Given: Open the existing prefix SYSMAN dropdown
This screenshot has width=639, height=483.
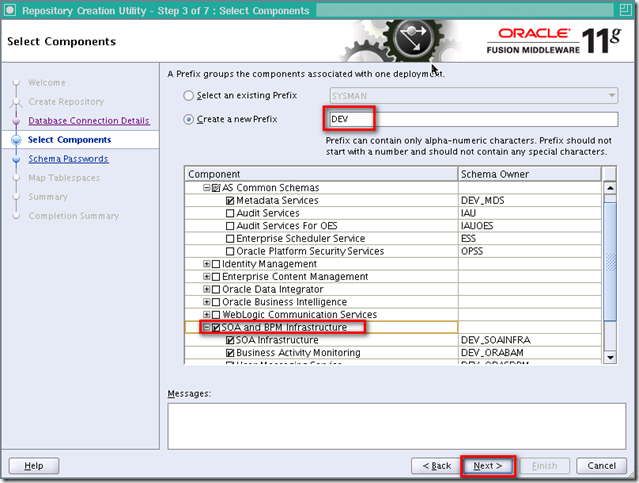Looking at the screenshot, I should [x=474, y=96].
